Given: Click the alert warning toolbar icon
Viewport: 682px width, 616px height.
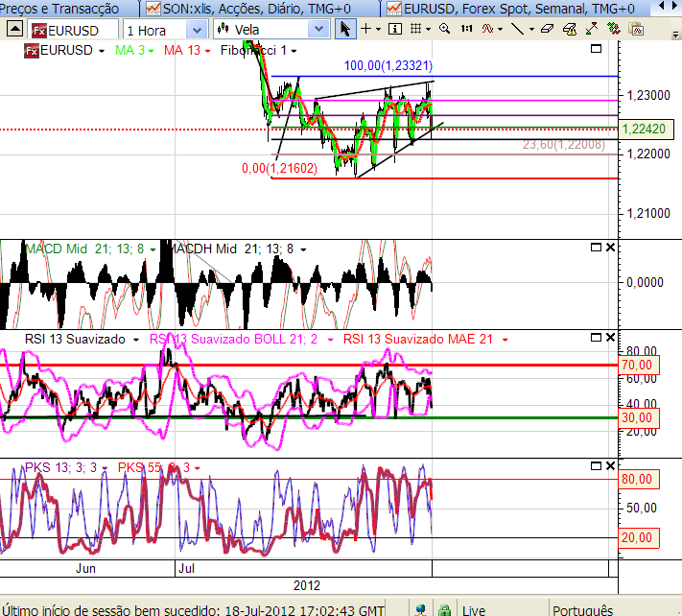Looking at the screenshot, I should [570, 29].
